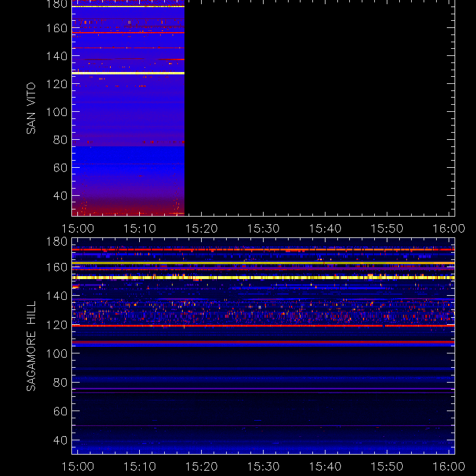Image resolution: width=476 pixels, height=476 pixels.
Task: Select the 160 tick label on Sagamore Hill plot
Action: pyautogui.click(x=57, y=267)
